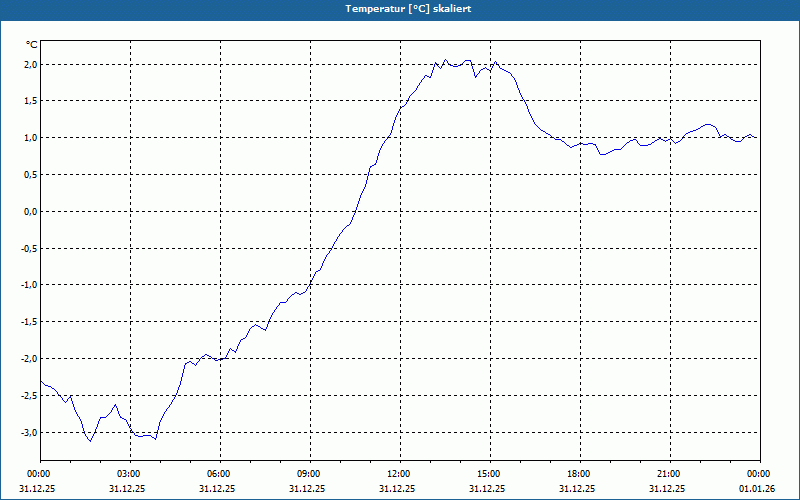Click the 0,0 y-axis value

30,212
